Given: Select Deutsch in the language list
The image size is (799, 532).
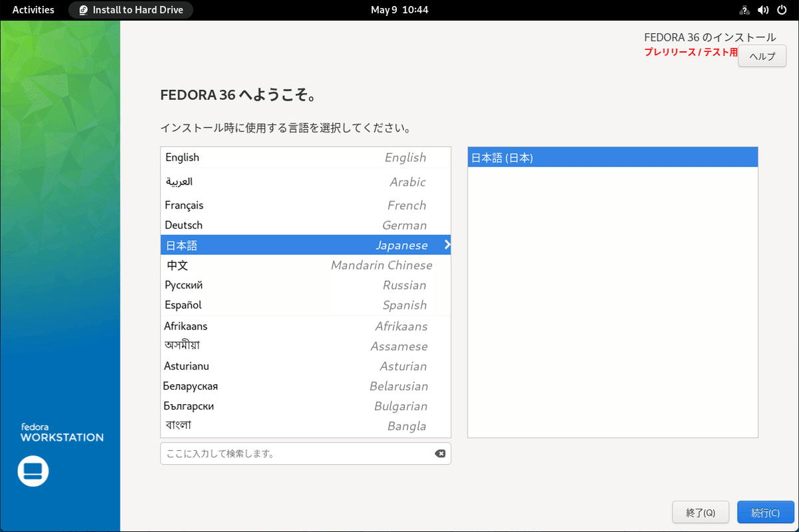Looking at the screenshot, I should pyautogui.click(x=306, y=225).
